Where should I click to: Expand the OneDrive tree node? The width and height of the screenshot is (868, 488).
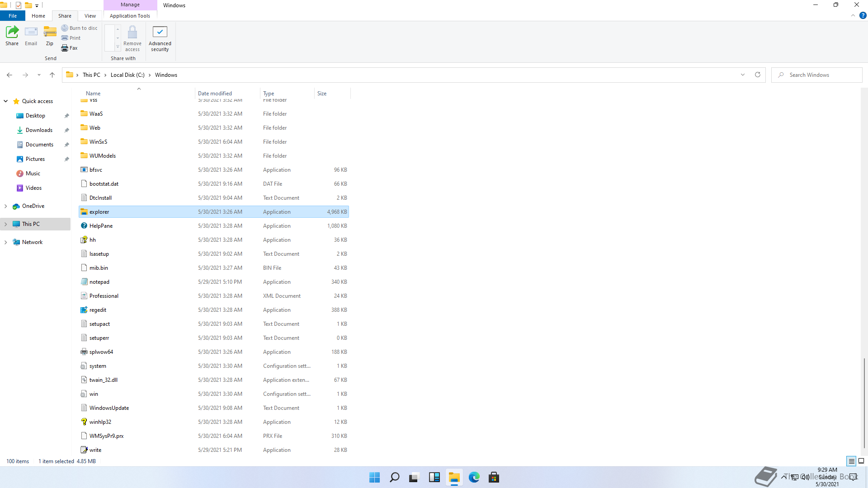pyautogui.click(x=5, y=206)
